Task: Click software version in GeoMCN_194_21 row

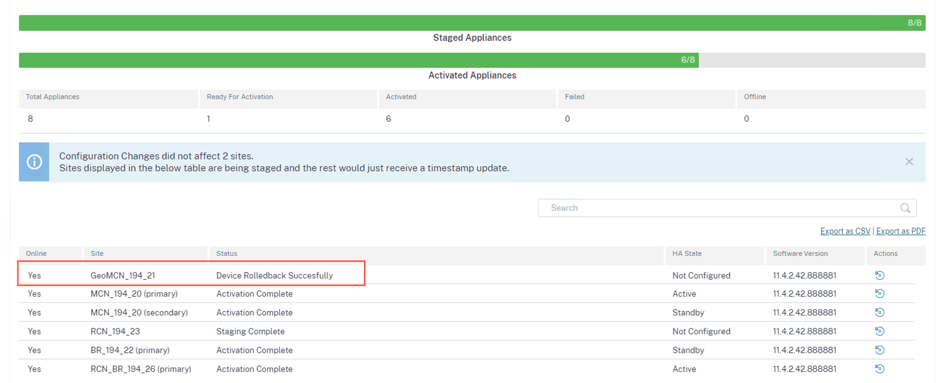Action: click(804, 276)
